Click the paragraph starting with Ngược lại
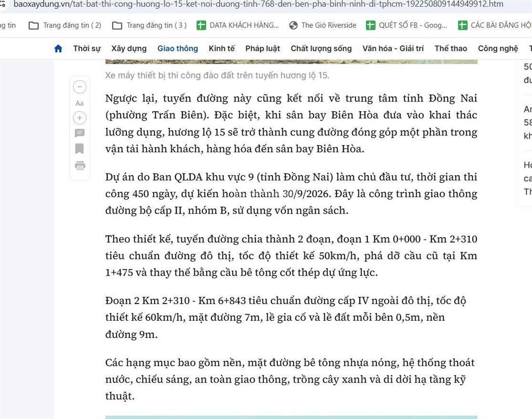The height and width of the screenshot is (419, 532). point(291,124)
